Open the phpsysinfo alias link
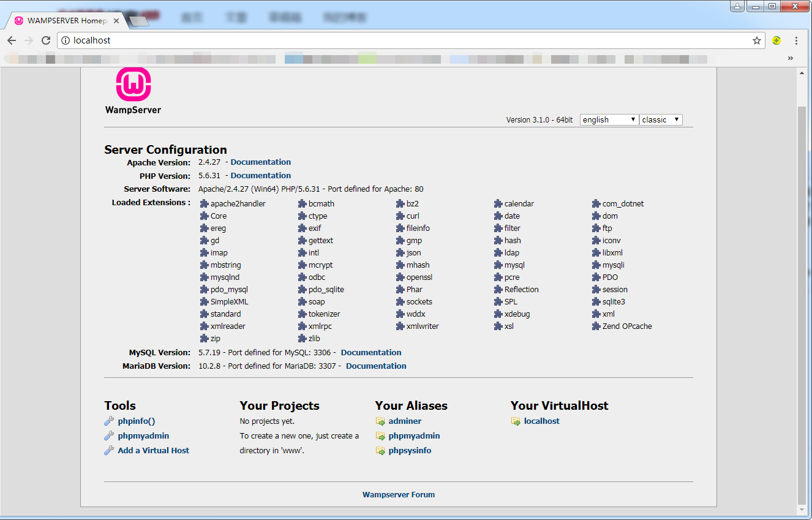 [x=410, y=450]
